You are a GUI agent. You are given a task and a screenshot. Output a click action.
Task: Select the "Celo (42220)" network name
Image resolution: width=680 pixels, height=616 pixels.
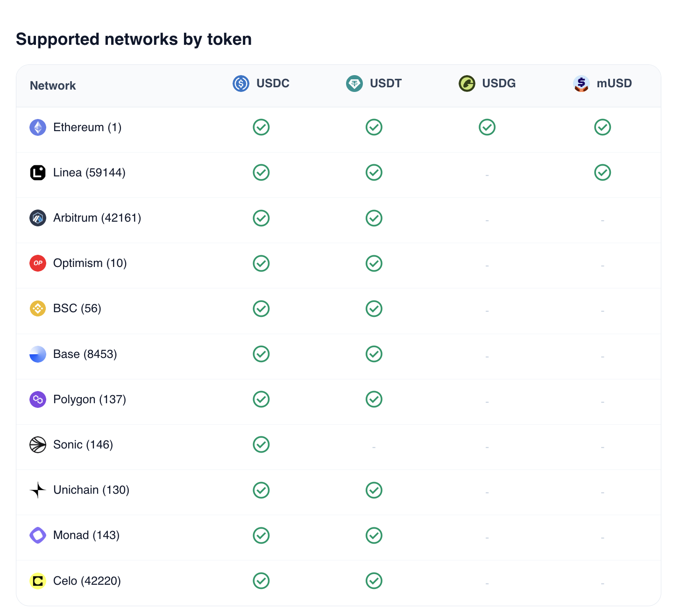pyautogui.click(x=87, y=581)
